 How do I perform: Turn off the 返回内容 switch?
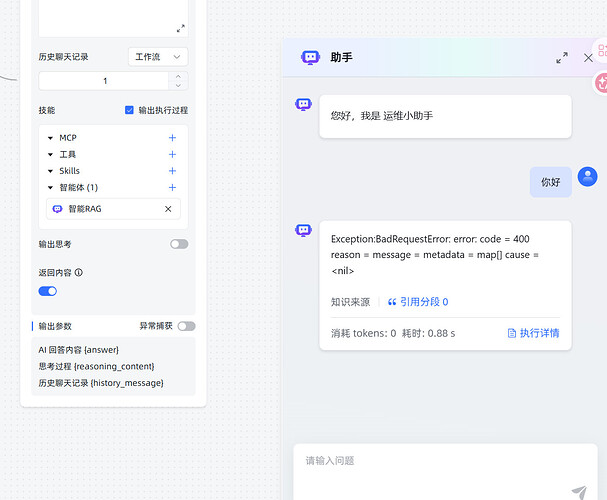[x=48, y=291]
